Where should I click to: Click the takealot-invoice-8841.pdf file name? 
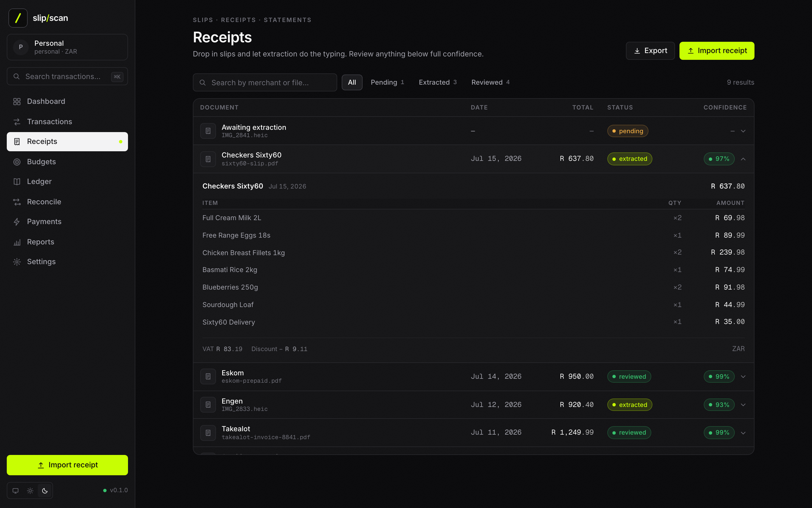coord(266,437)
